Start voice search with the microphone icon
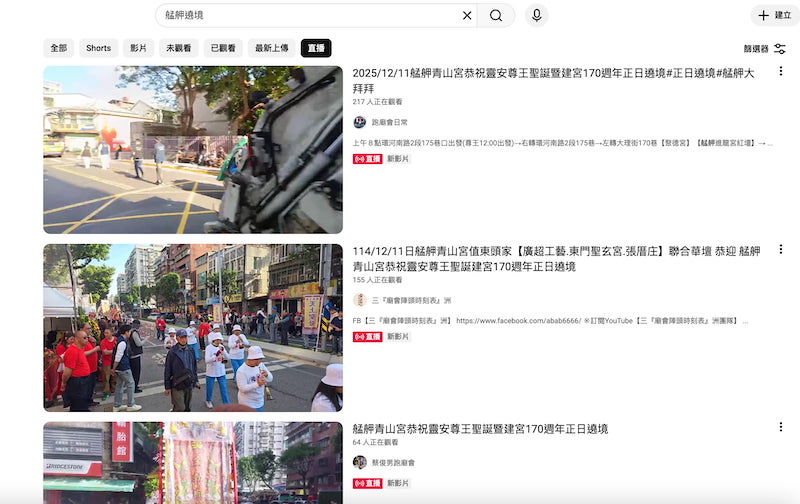Viewport: 800px width, 504px height. pyautogui.click(x=537, y=16)
